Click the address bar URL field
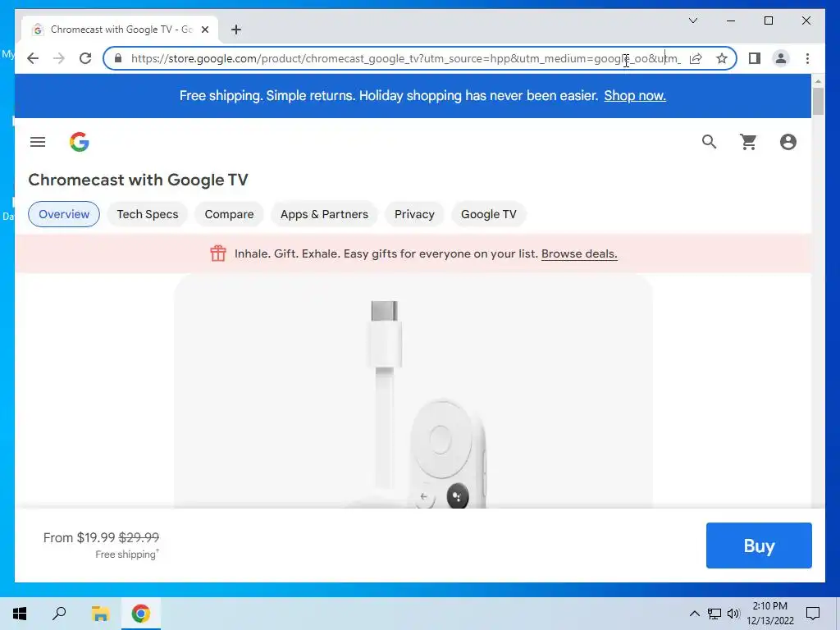 pyautogui.click(x=405, y=58)
